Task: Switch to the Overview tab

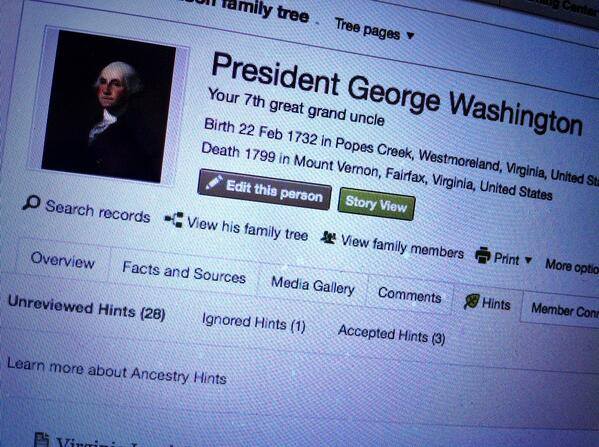Action: (63, 260)
